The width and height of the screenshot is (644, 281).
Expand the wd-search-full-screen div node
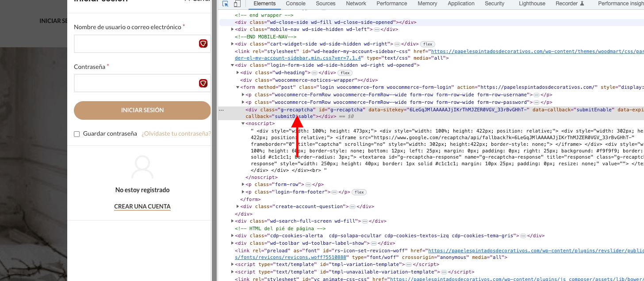click(233, 221)
